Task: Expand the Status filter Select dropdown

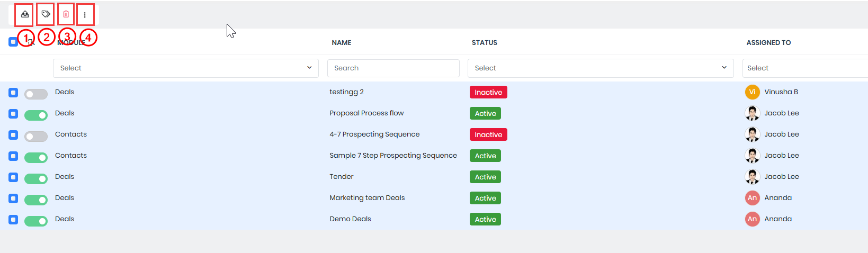Action: point(600,68)
